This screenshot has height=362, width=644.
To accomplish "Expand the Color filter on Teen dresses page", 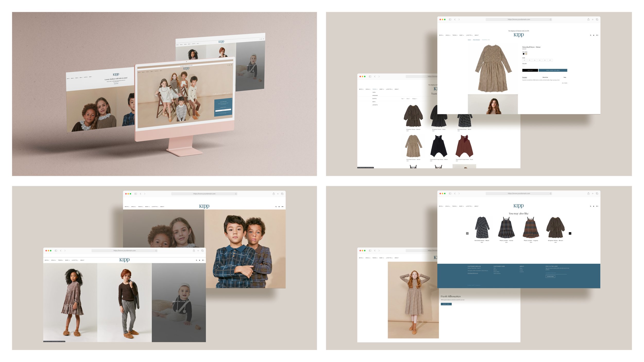I will point(408,99).
